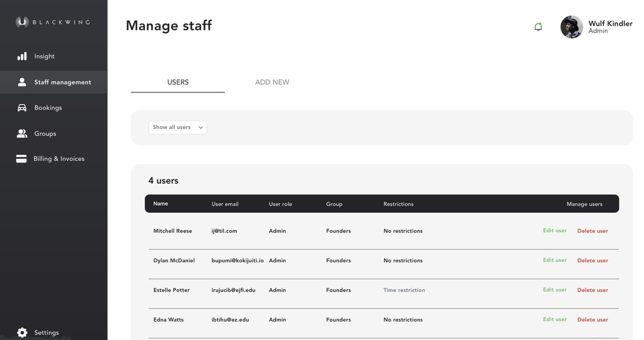
Task: Click the Manage users column header
Action: (x=584, y=204)
